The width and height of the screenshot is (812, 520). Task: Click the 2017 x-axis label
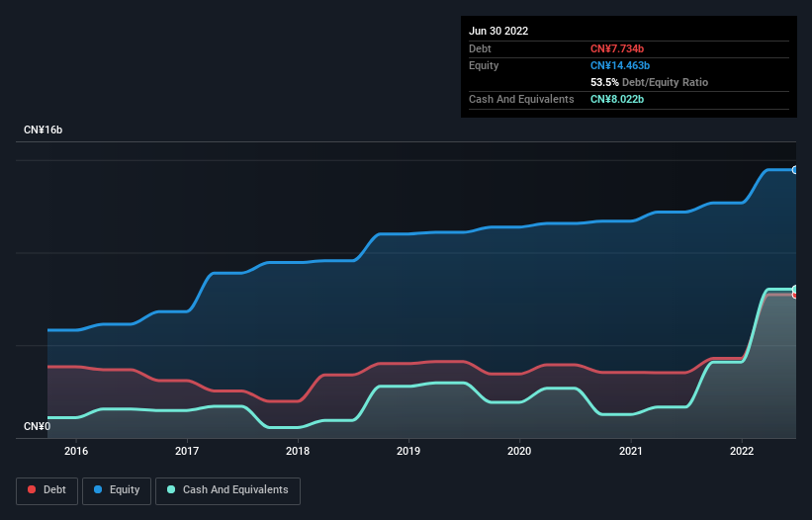tap(187, 451)
